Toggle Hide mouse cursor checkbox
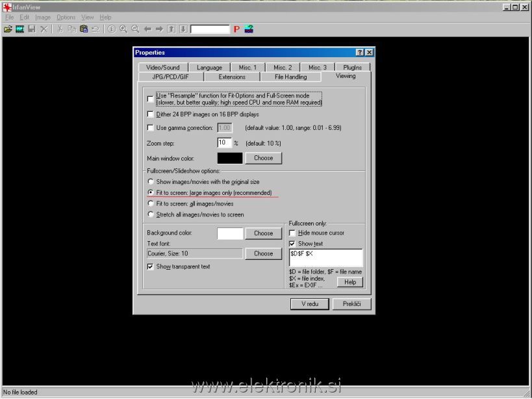532x399 pixels. pos(292,233)
